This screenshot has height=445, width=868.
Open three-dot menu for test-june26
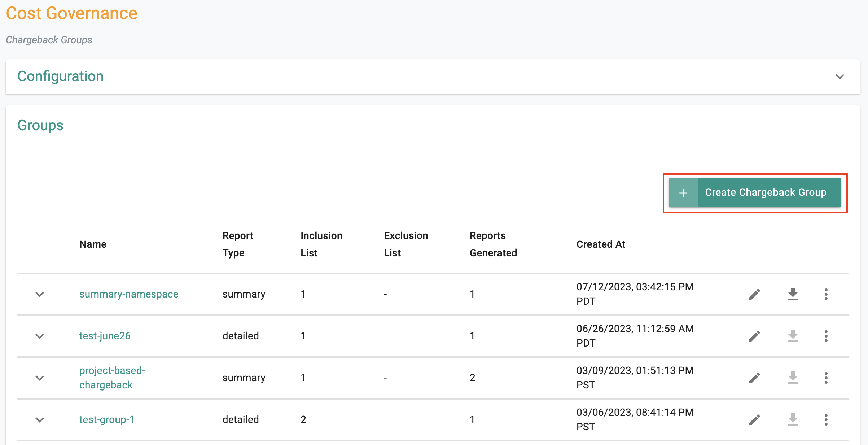click(826, 336)
